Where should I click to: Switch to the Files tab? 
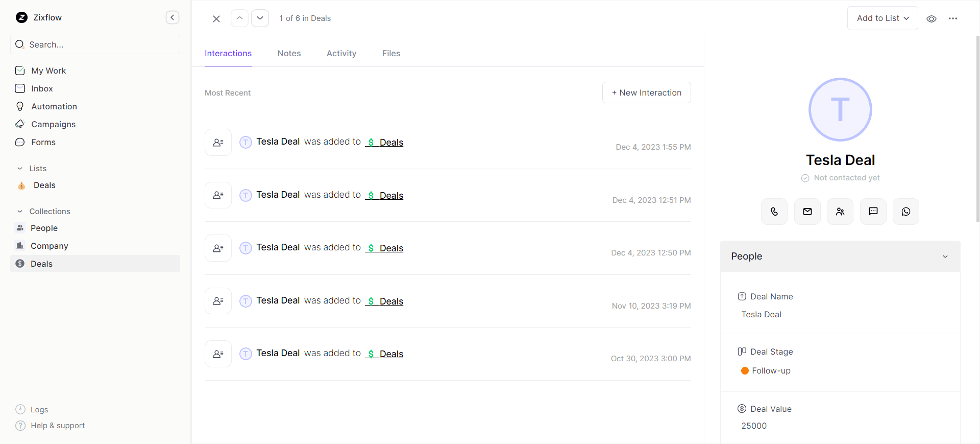(x=391, y=53)
